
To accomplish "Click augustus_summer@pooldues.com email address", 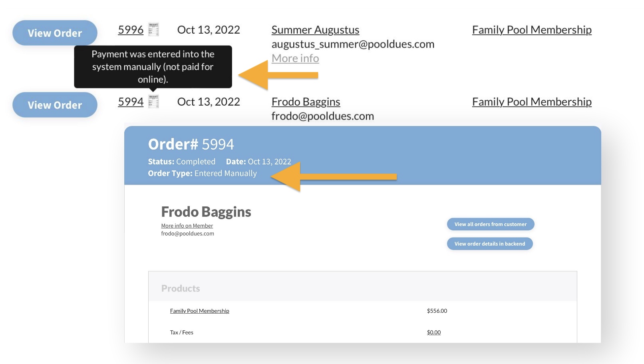I will point(353,44).
